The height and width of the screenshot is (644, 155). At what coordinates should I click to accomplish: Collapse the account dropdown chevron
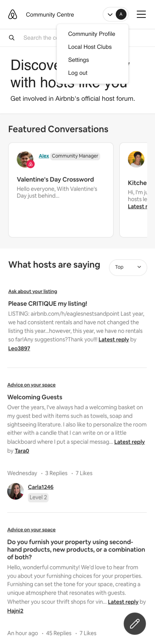pos(110,14)
